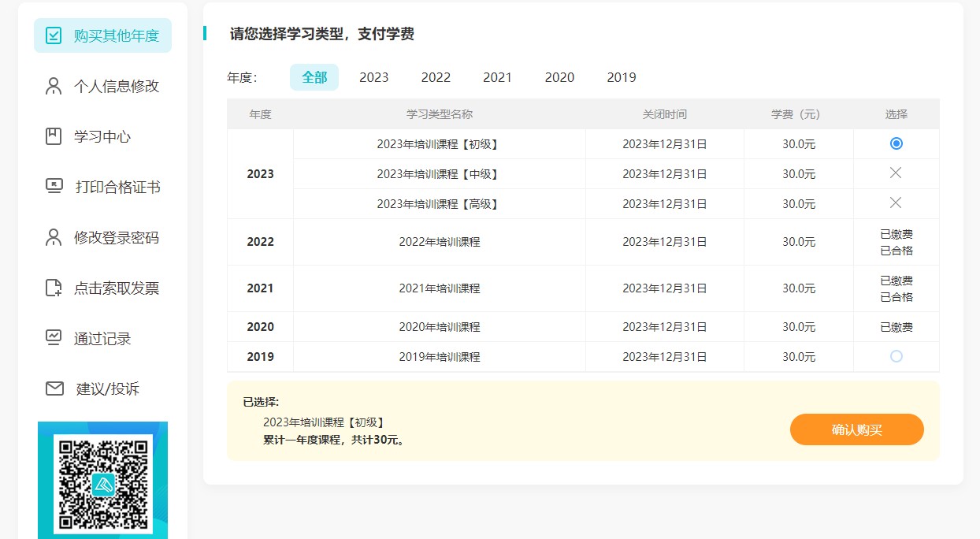980x539 pixels.
Task: Filter courses by year 2023
Action: (373, 76)
